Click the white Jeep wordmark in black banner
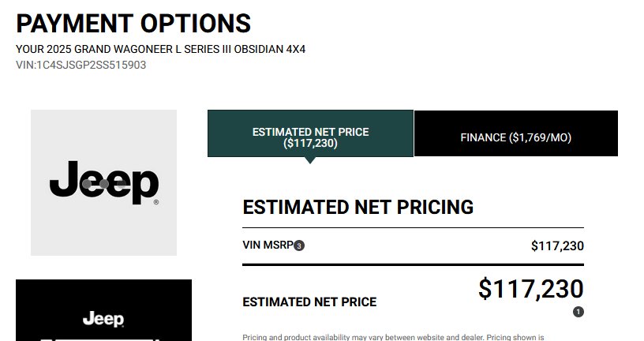 point(103,319)
